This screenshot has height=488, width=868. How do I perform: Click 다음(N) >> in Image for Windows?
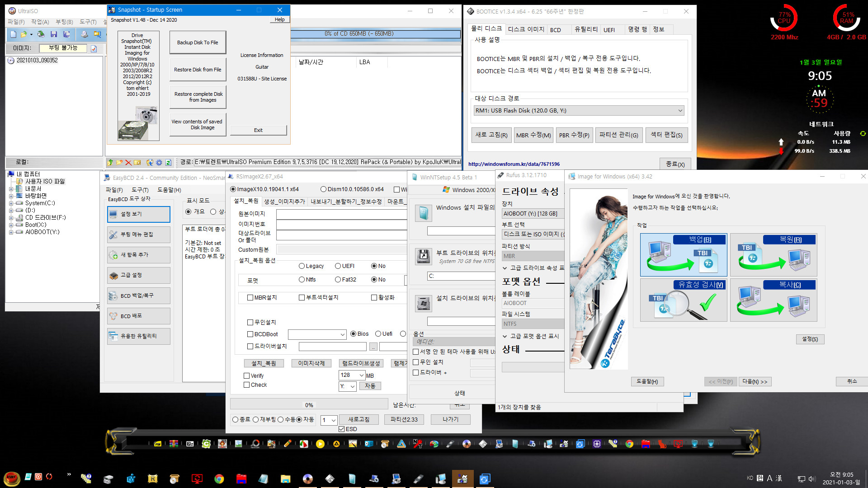click(755, 382)
